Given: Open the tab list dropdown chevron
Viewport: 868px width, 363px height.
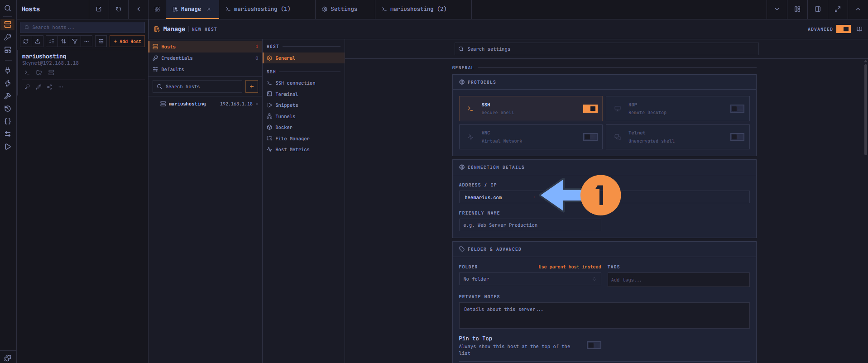Looking at the screenshot, I should 777,9.
